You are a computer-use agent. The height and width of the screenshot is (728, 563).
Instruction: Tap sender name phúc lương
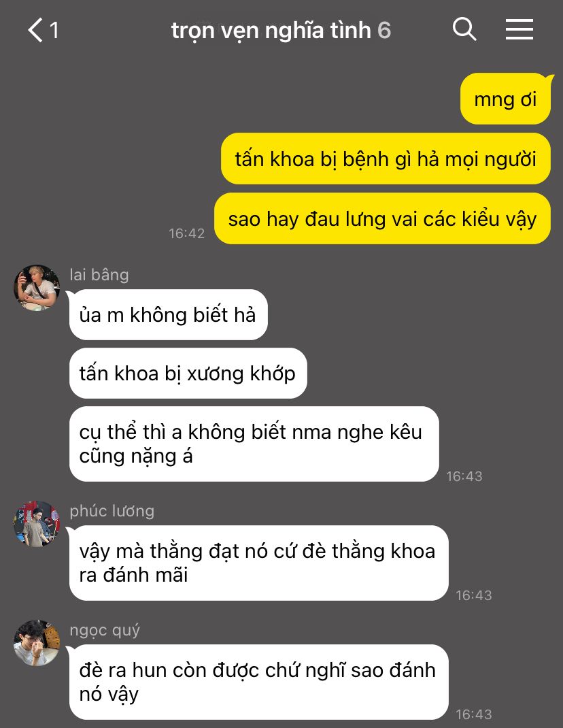pyautogui.click(x=112, y=511)
